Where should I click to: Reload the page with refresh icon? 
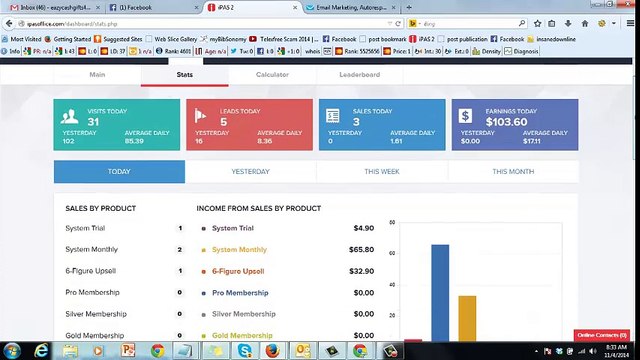point(398,24)
